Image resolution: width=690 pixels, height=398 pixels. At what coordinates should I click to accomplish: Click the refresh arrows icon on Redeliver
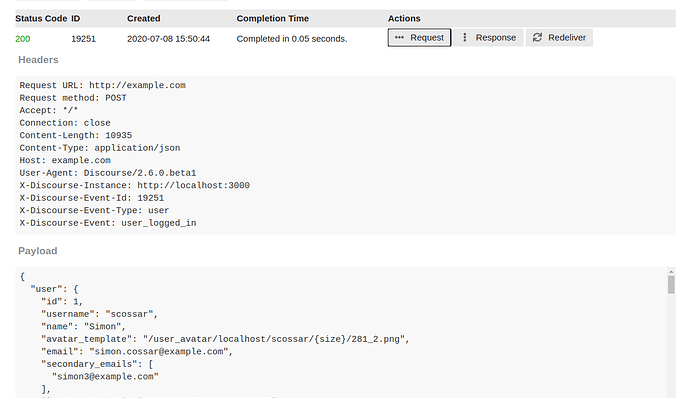pyautogui.click(x=537, y=38)
